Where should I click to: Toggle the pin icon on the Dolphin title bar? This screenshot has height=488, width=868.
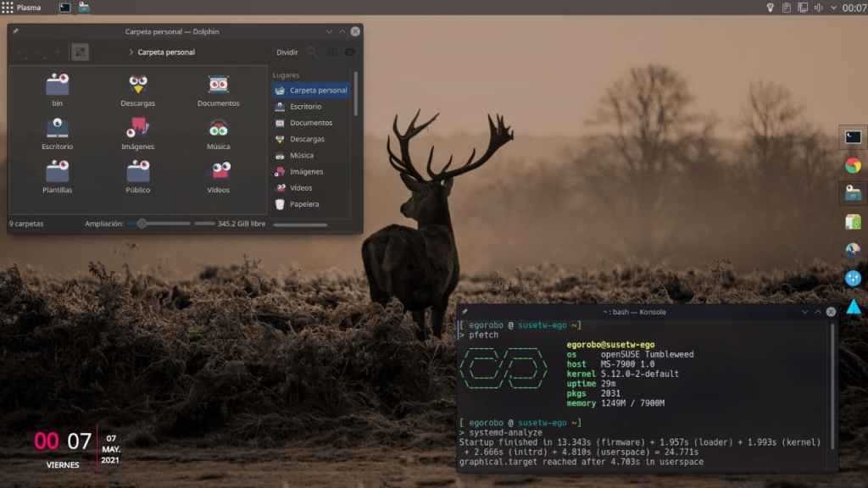pos(16,31)
